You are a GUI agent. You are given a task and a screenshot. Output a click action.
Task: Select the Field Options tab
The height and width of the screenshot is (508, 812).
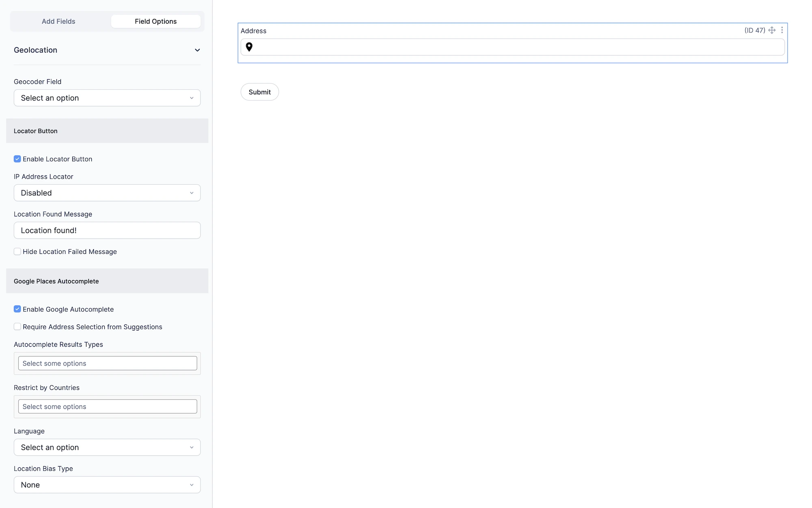click(155, 22)
